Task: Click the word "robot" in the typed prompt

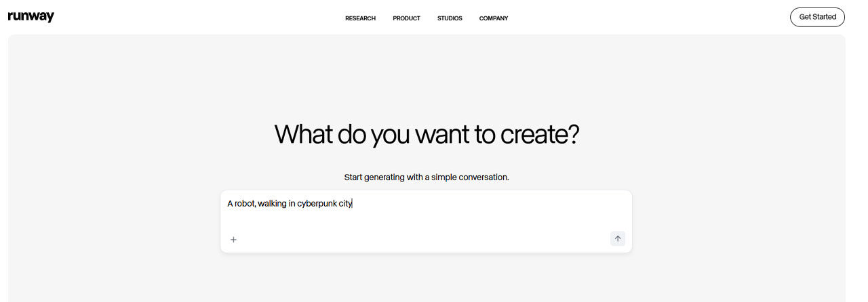Action: [x=244, y=203]
